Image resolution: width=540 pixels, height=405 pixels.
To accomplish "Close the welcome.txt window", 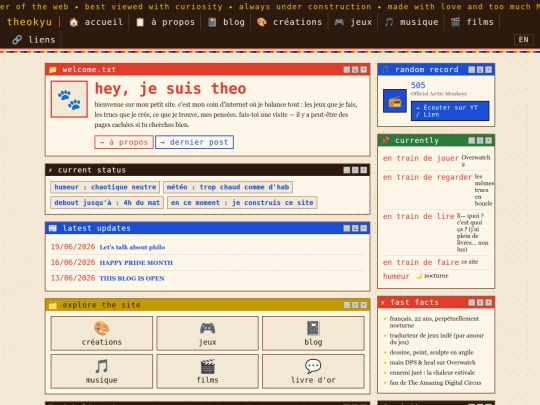I will point(364,70).
